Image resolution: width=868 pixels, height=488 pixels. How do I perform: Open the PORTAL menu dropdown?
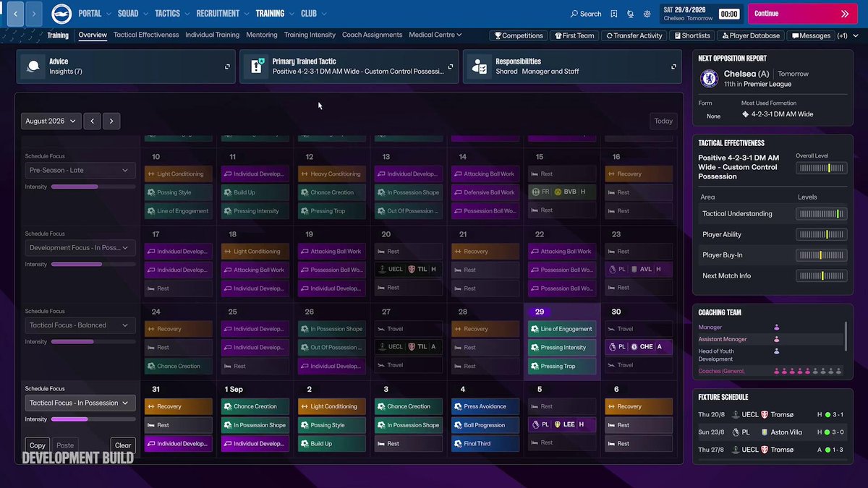click(94, 14)
